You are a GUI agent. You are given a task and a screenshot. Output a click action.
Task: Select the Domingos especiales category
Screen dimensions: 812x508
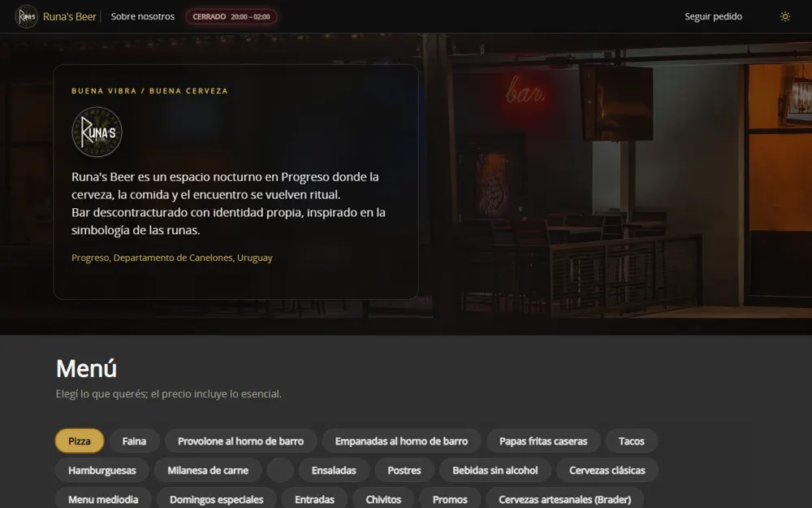point(217,499)
